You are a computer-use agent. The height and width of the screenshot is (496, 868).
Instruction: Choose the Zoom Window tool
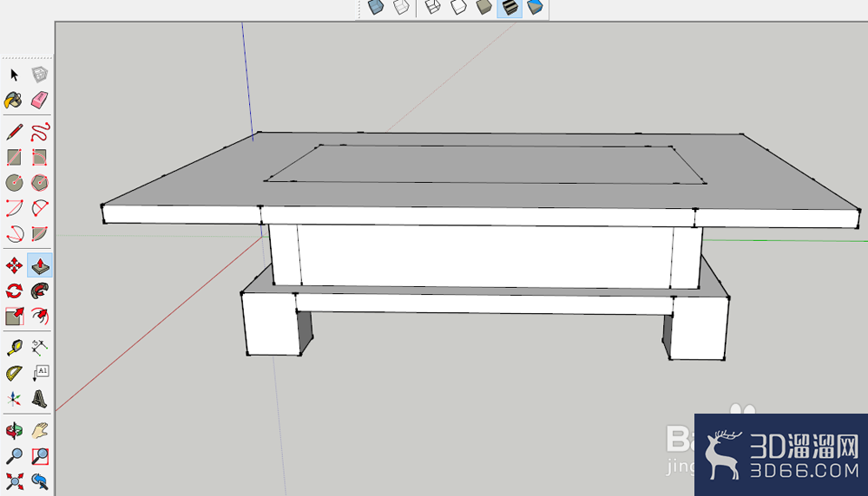tap(40, 456)
